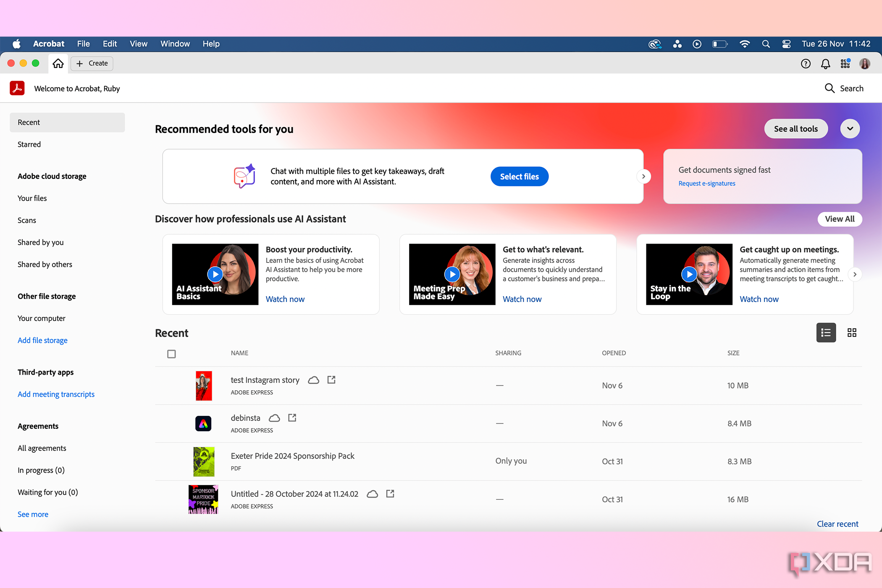Image resolution: width=882 pixels, height=588 pixels.
Task: Tick the select-all checkbox in Recent
Action: [x=171, y=354]
